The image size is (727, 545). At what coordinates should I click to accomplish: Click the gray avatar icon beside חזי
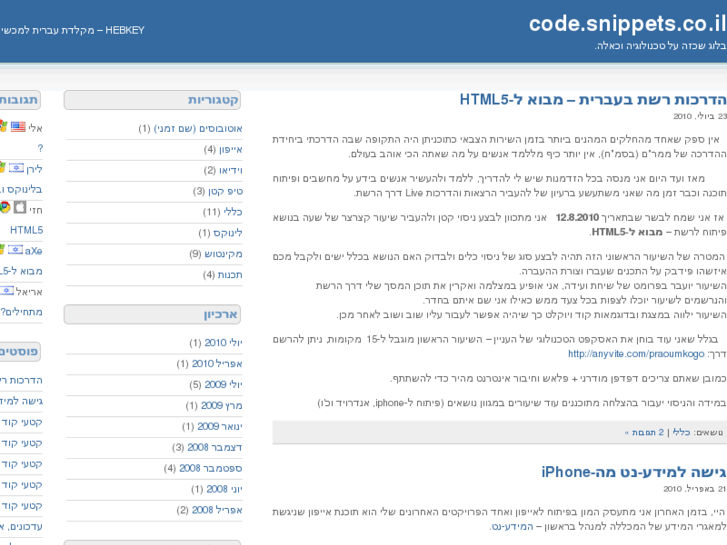coord(20,207)
